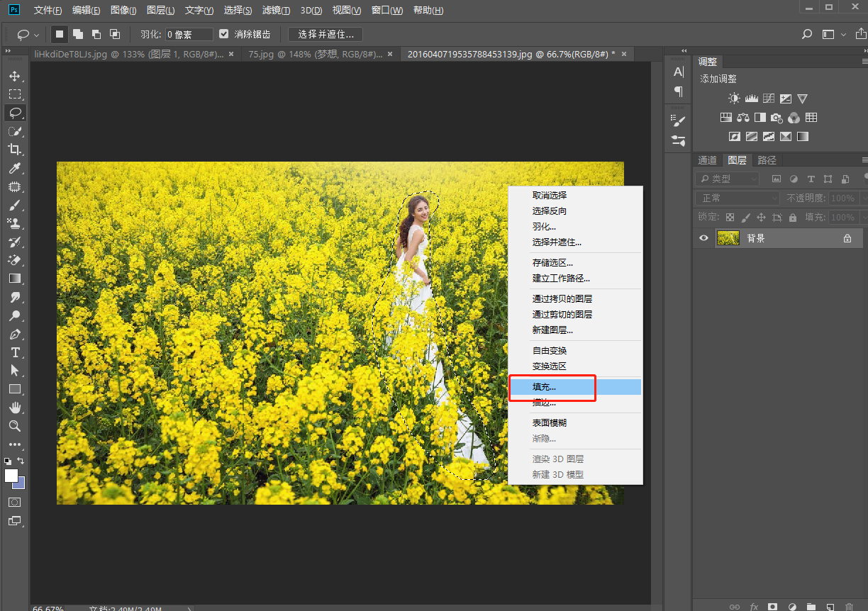Hide the 背景 layer visibility eye
Viewport: 868px width, 611px height.
[x=703, y=238]
